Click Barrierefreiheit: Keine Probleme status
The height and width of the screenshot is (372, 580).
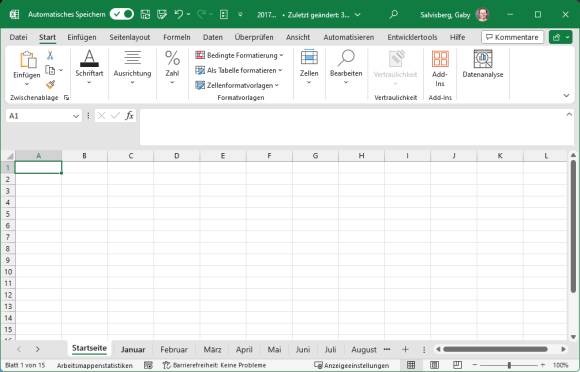pos(215,365)
